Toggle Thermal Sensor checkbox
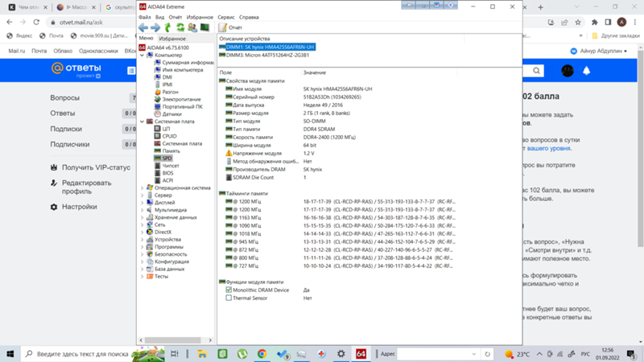Image resolution: width=644 pixels, height=362 pixels. pos(229,298)
